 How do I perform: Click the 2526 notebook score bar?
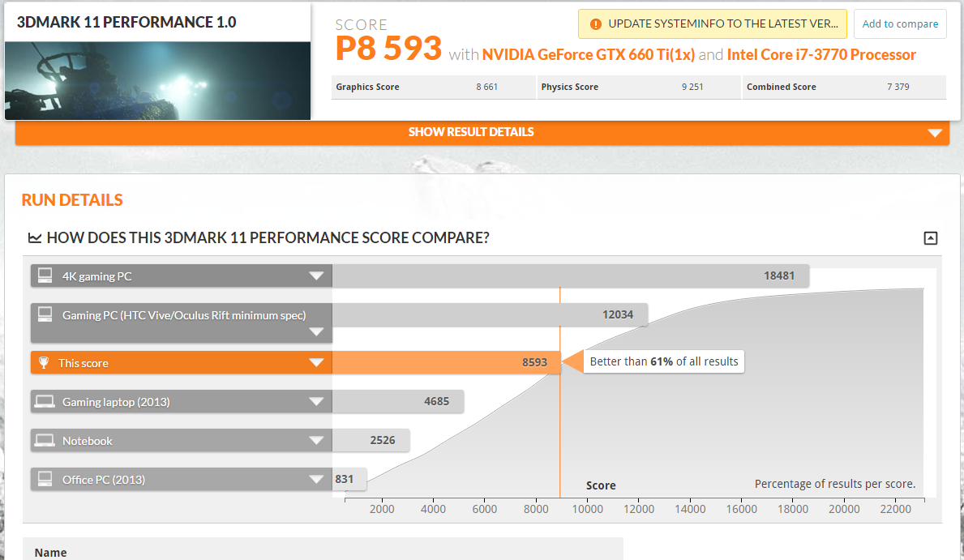371,440
